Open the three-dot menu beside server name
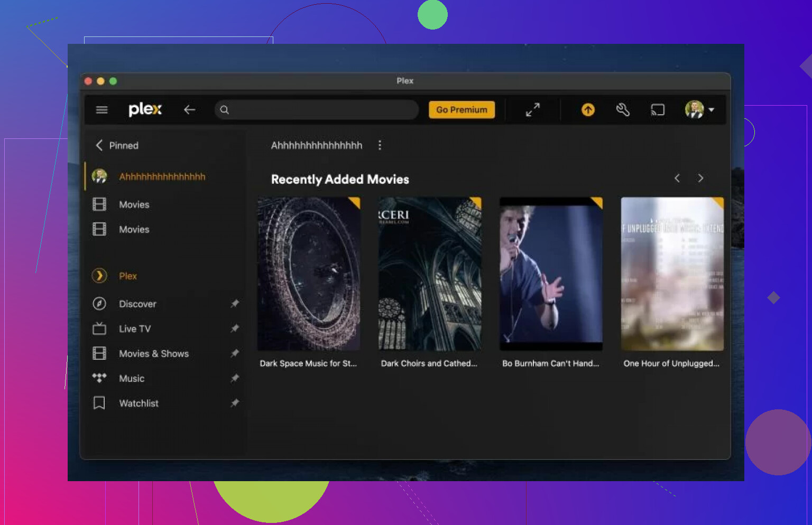812x525 pixels. click(x=380, y=145)
